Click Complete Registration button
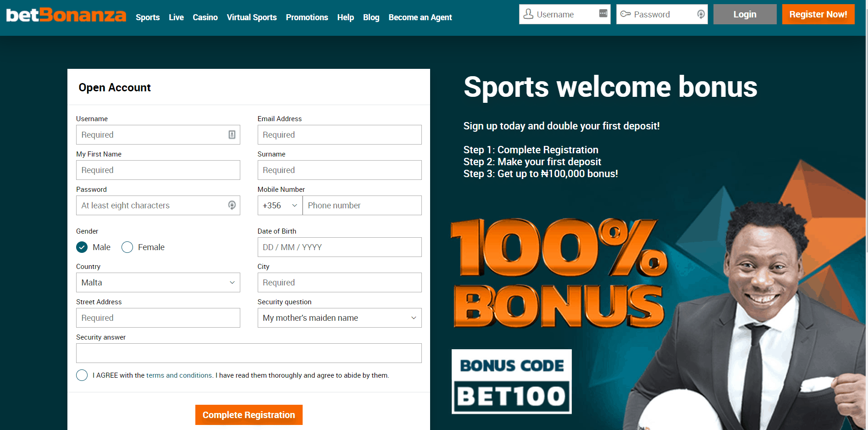Image resolution: width=868 pixels, height=430 pixels. point(249,415)
